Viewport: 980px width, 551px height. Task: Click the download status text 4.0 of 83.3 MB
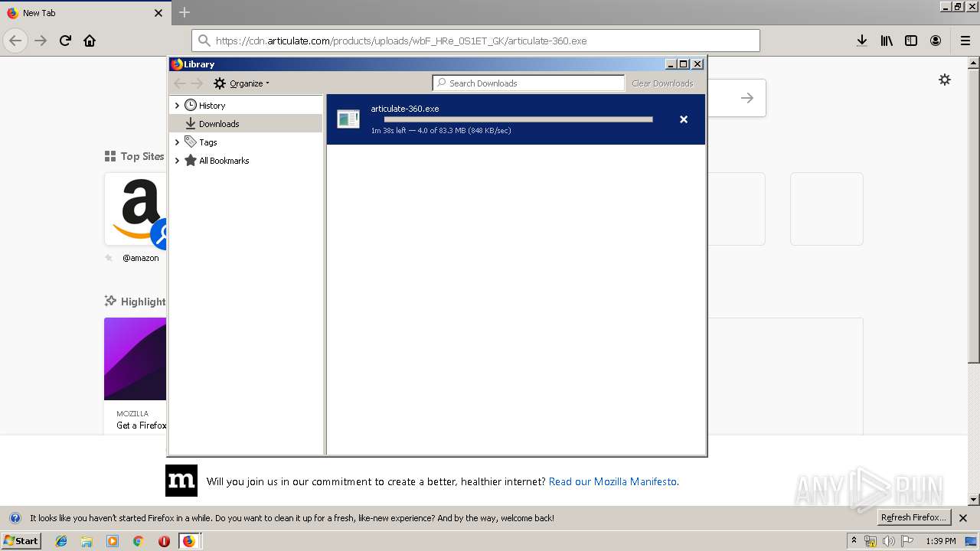click(442, 131)
